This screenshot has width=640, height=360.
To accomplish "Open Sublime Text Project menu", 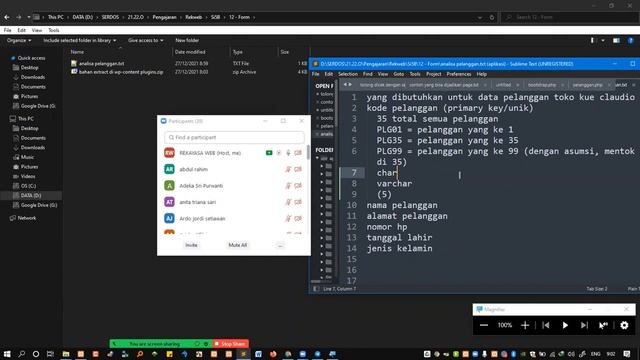I will click(x=433, y=74).
